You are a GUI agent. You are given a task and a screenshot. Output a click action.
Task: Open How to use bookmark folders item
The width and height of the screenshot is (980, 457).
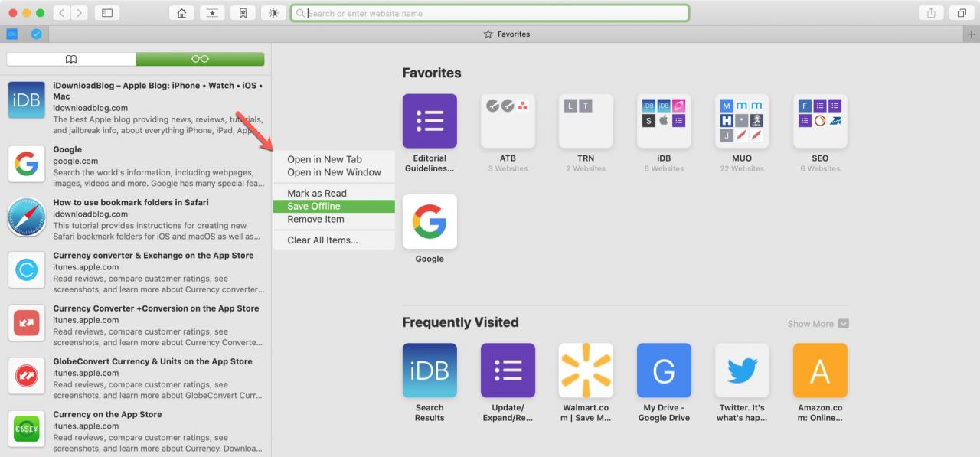136,218
